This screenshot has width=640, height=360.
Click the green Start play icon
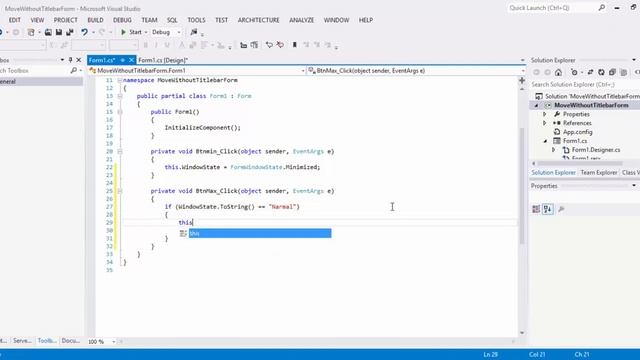tap(123, 32)
